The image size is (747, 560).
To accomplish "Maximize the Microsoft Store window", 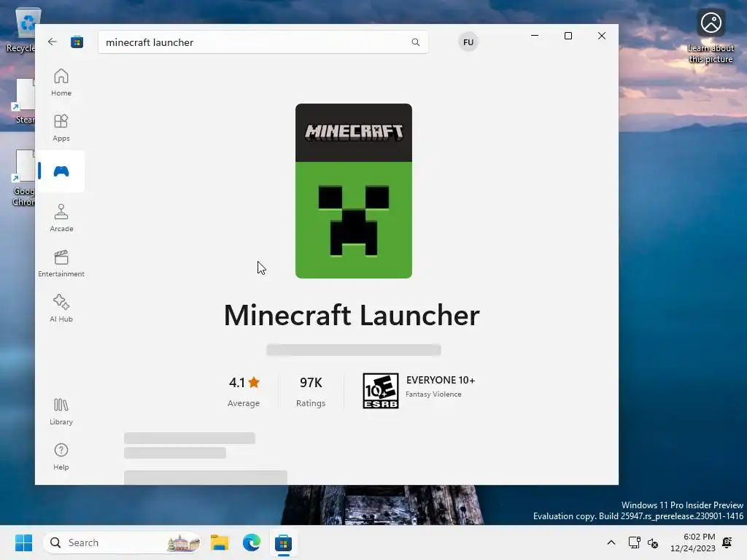I will pyautogui.click(x=568, y=36).
